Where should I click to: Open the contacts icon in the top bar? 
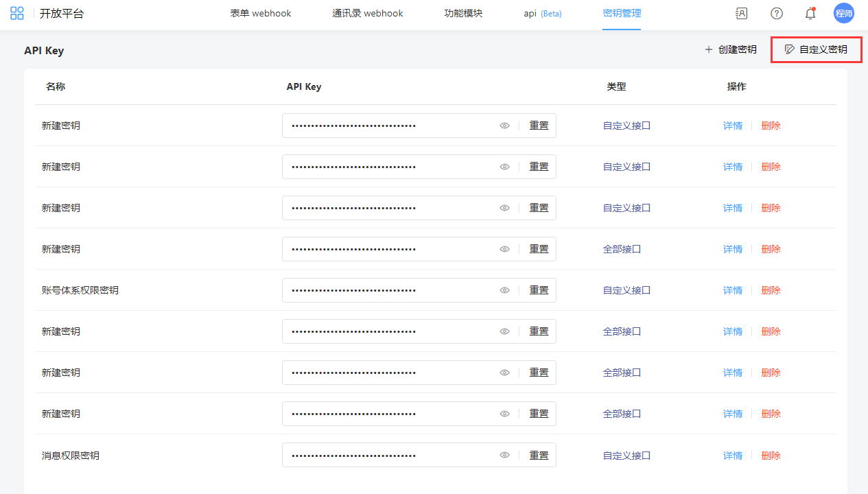pyautogui.click(x=741, y=14)
